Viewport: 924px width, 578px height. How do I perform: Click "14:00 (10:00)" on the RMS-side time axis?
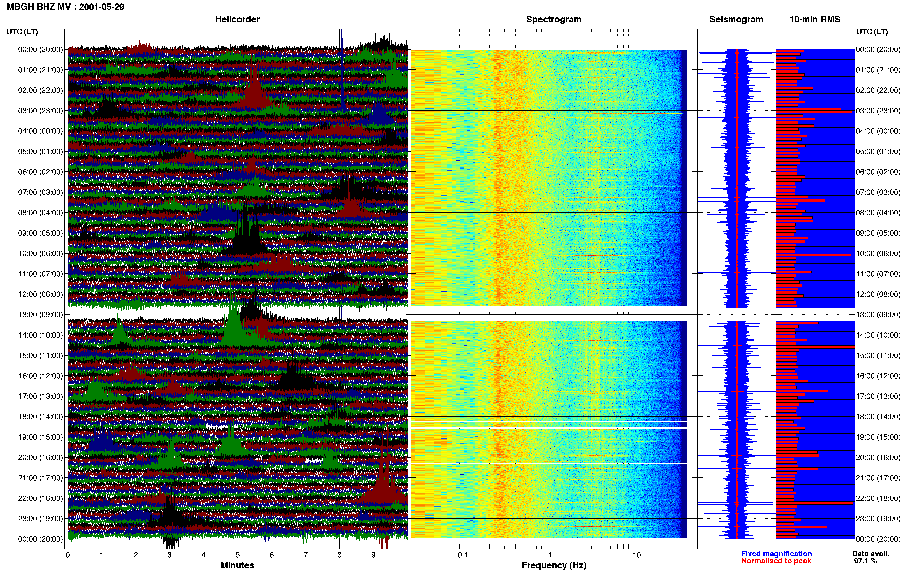coord(878,335)
